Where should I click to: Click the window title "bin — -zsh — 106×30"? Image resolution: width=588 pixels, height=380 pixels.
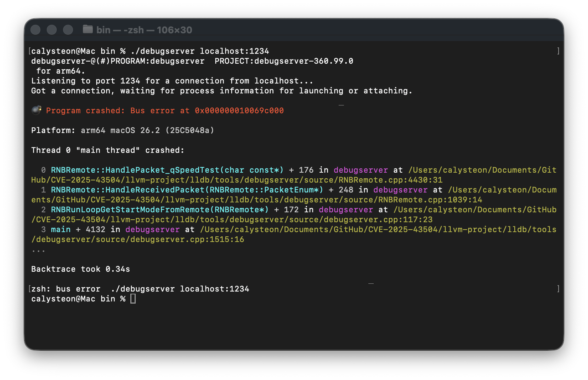click(144, 30)
